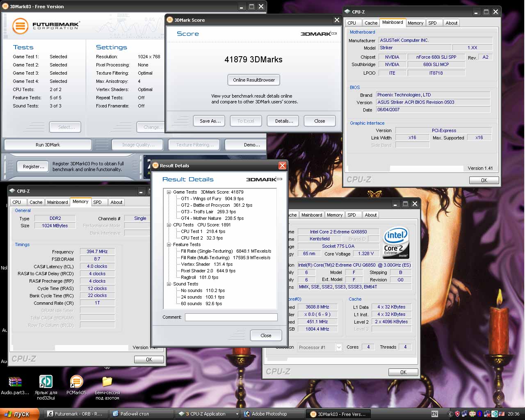Select the Cache tab in the Memory CPU-Z window
This screenshot has width=525, height=420.
[36, 202]
